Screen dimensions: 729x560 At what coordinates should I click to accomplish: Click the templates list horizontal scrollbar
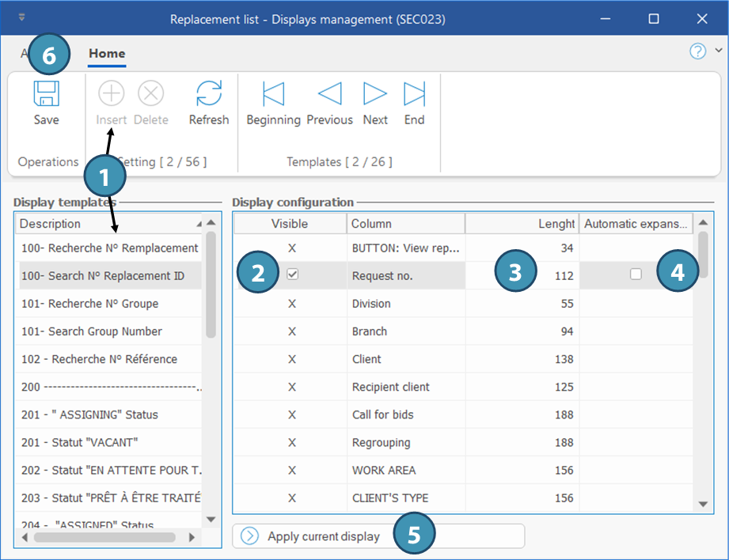tap(103, 537)
